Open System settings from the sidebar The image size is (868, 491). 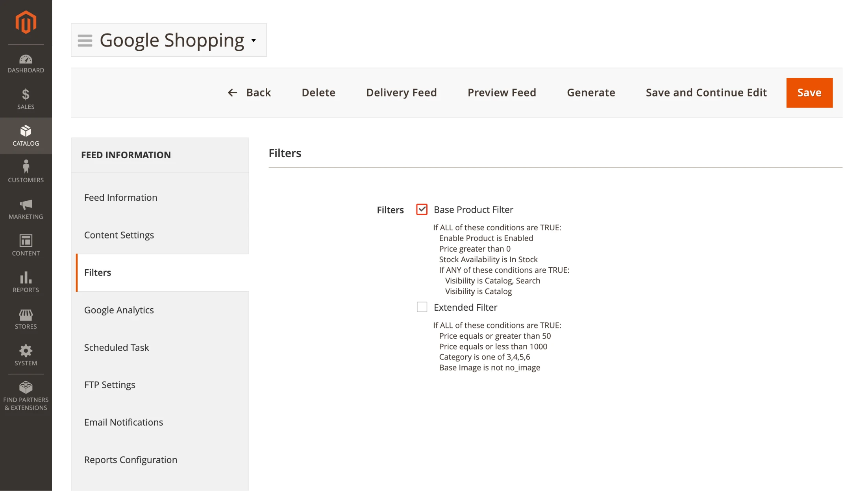[x=26, y=355]
